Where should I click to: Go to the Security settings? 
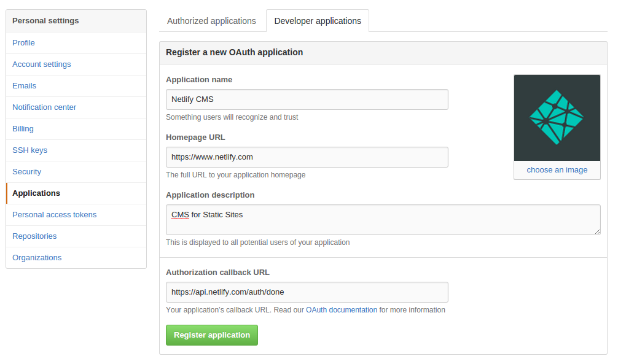tap(26, 171)
